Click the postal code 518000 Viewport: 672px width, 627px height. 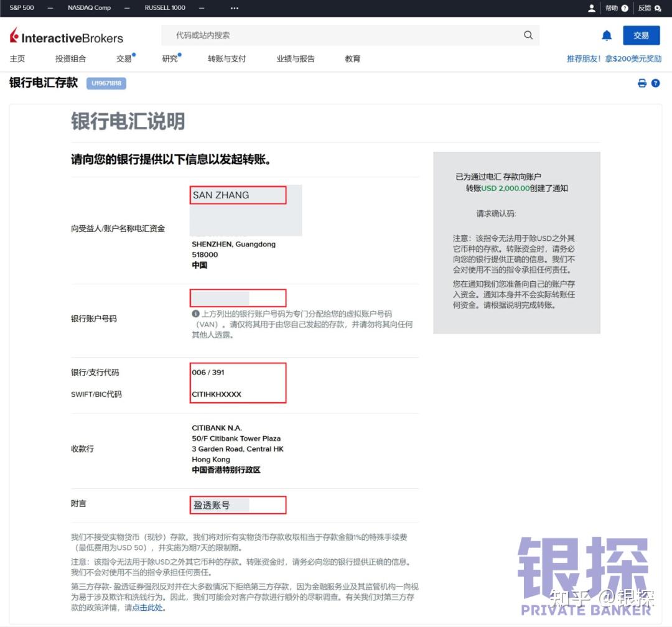pyautogui.click(x=205, y=254)
